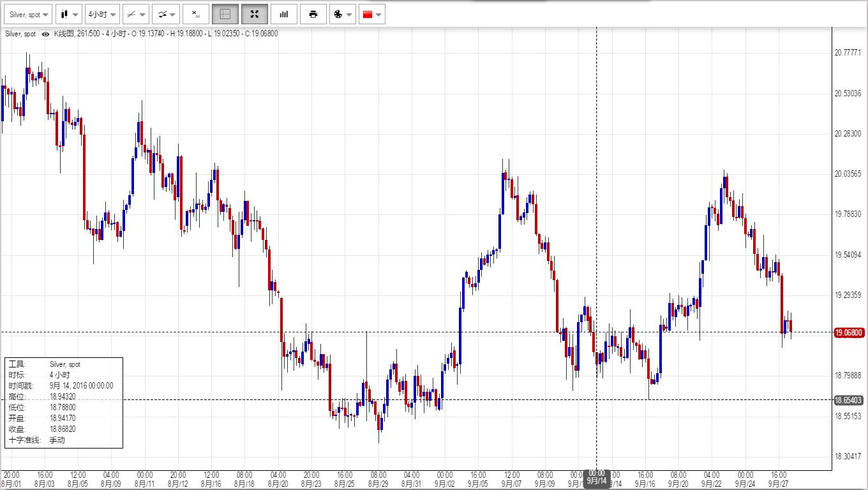
Task: Click the 开盘 18.94170 value in info box
Action: (63, 418)
